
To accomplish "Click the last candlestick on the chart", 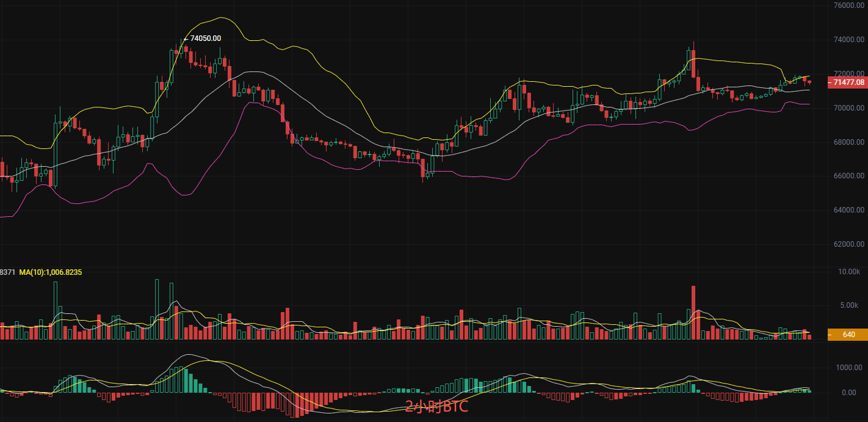I will (809, 82).
